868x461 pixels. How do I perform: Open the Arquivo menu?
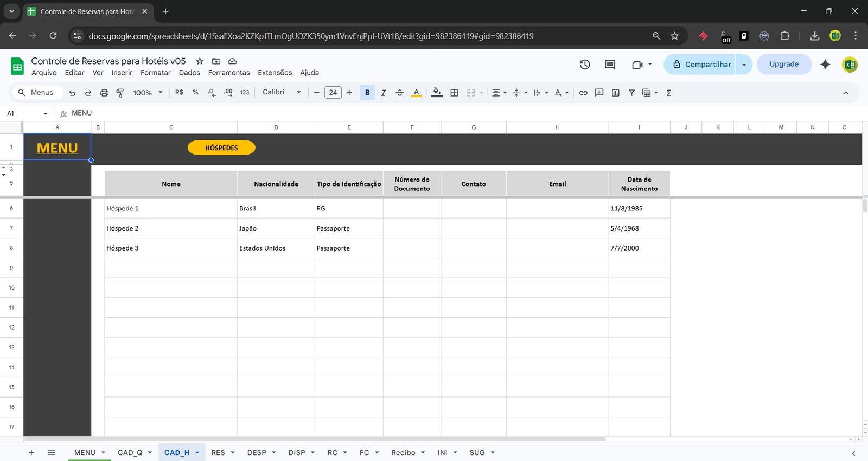click(44, 73)
